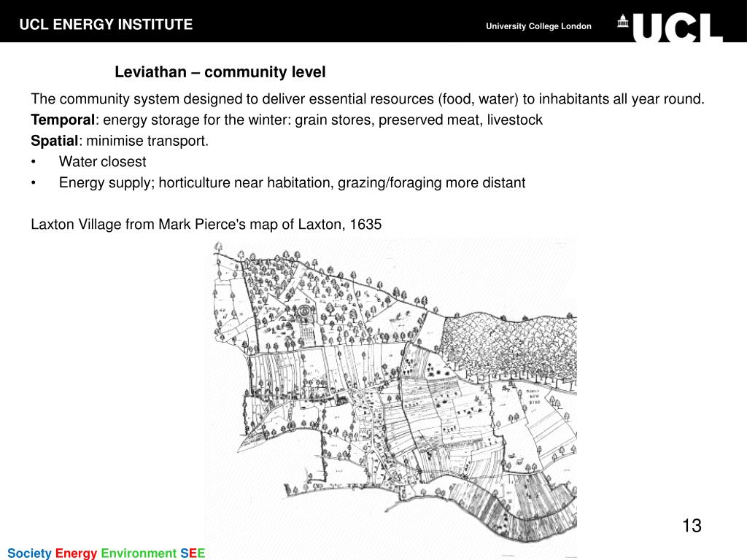The image size is (747, 560).
Task: Click the bold word Spatial
Action: (54, 141)
